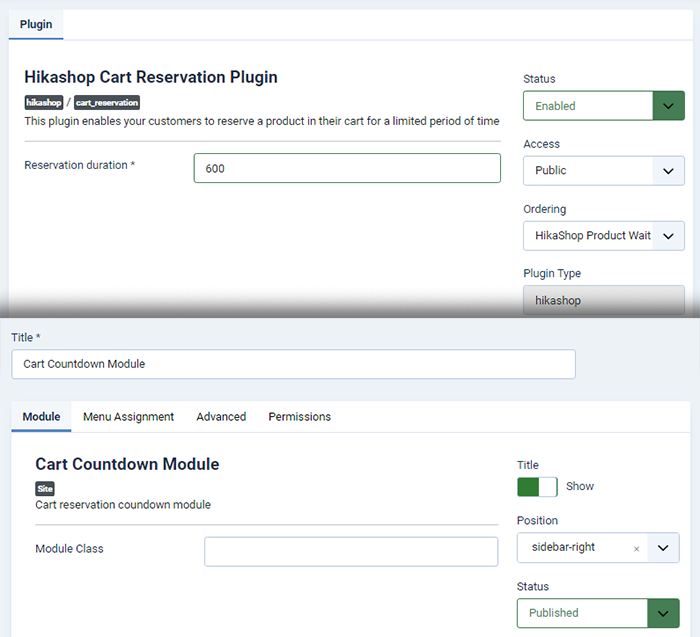Viewport: 700px width, 637px height.
Task: Switch to the Advanced tab
Action: (221, 416)
